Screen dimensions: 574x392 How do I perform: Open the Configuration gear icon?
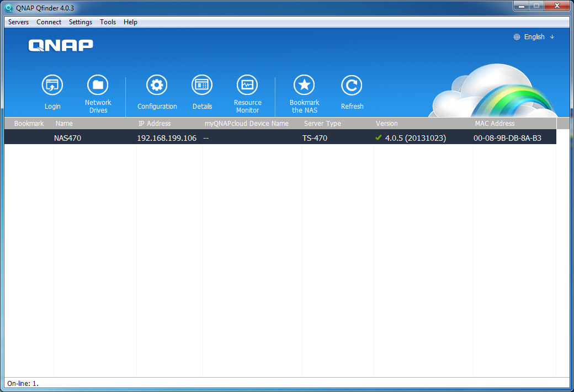coord(157,85)
